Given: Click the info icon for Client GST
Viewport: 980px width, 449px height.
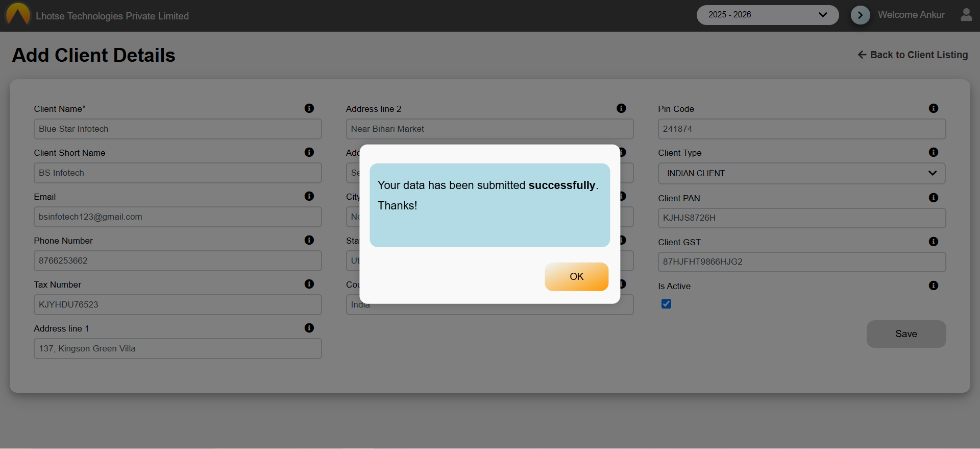Looking at the screenshot, I should point(934,242).
